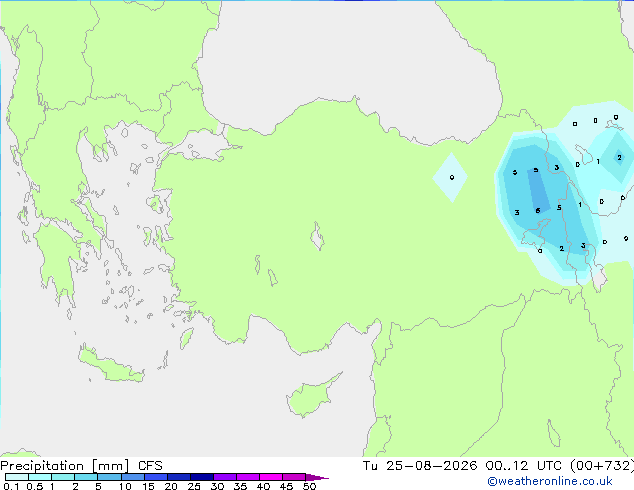
Task: Pick the 15–20 mm legend color swatch
Action: pyautogui.click(x=155, y=477)
